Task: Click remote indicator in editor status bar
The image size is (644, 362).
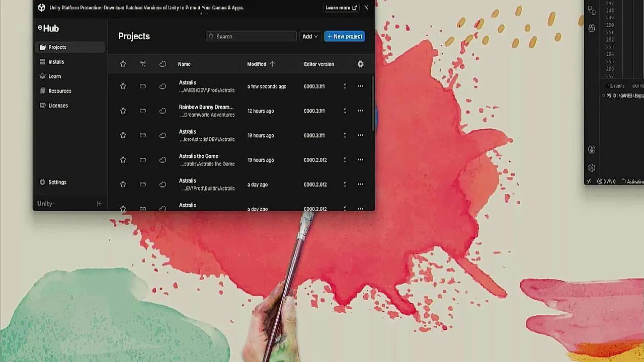Action: [x=589, y=182]
